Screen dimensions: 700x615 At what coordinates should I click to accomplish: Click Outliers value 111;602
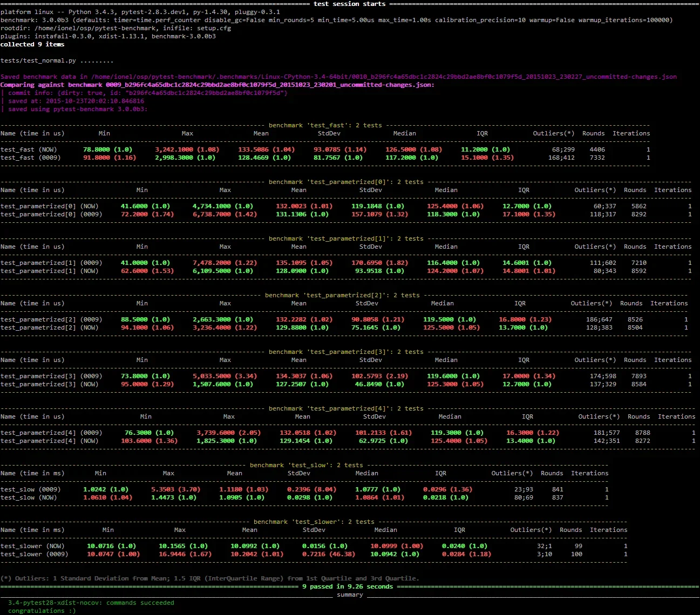pos(603,263)
